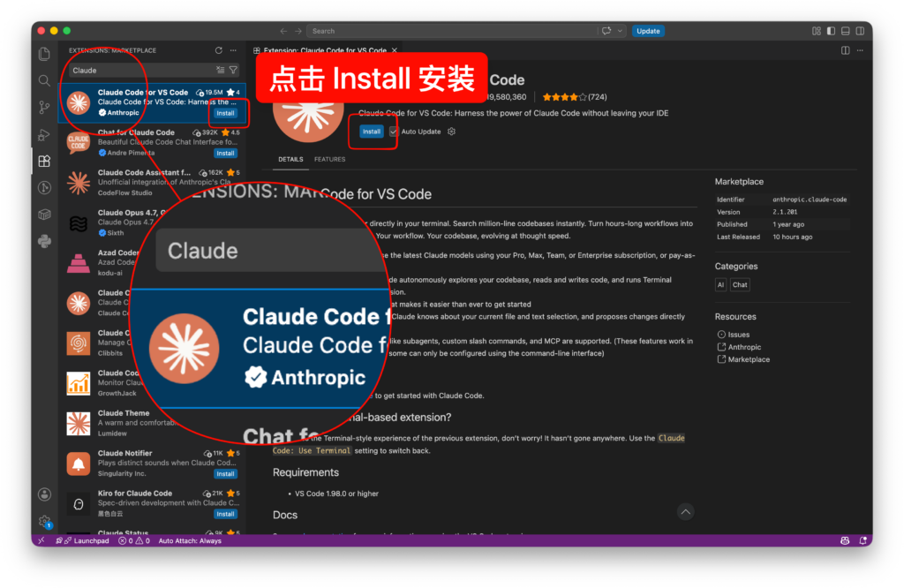Open problems errors and warnings counter
The width and height of the screenshot is (904, 588).
[134, 540]
